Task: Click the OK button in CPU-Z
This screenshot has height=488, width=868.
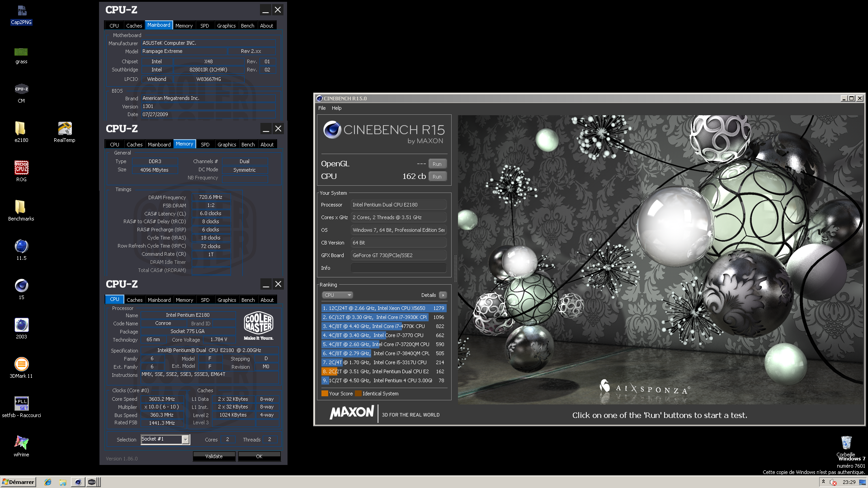Action: [x=259, y=456]
